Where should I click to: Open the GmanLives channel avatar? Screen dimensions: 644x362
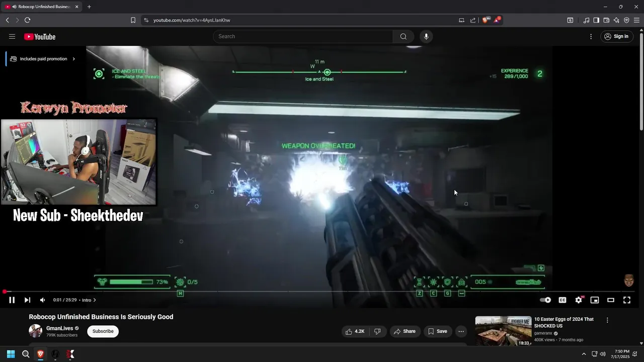point(35,331)
